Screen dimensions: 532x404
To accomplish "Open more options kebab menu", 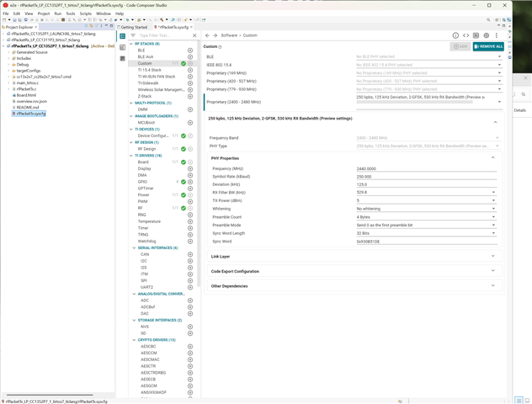I will point(497,35).
